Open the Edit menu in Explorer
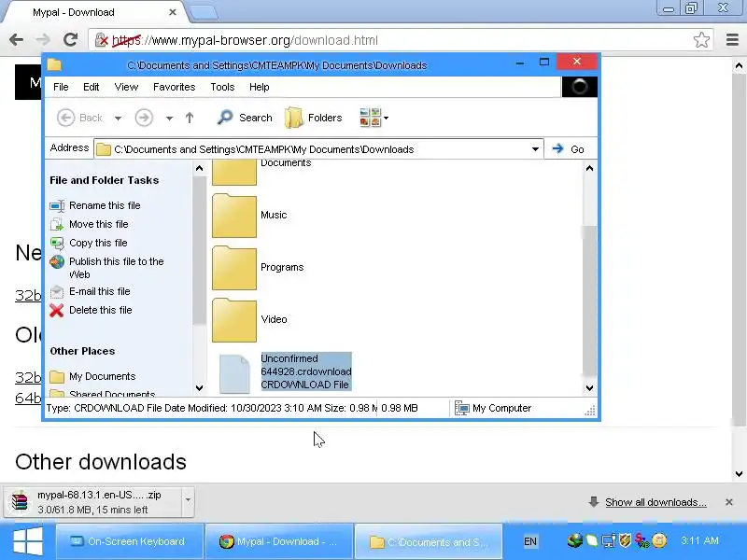The width and height of the screenshot is (747, 560). [x=91, y=87]
